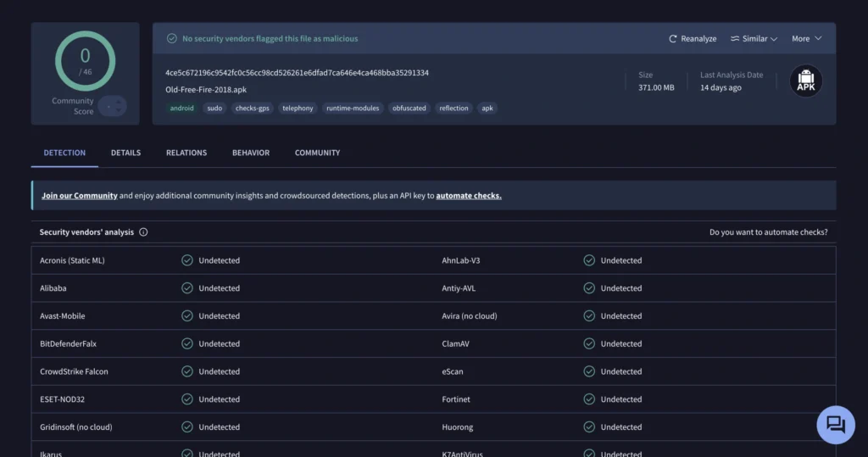Click the ClamAV vendor name
The image size is (868, 457).
(x=455, y=343)
